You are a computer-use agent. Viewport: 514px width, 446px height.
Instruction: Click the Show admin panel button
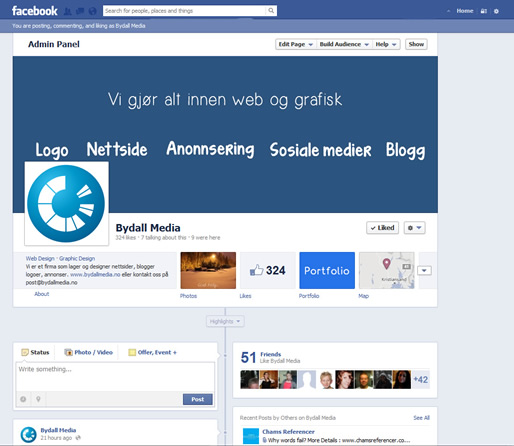tap(416, 44)
